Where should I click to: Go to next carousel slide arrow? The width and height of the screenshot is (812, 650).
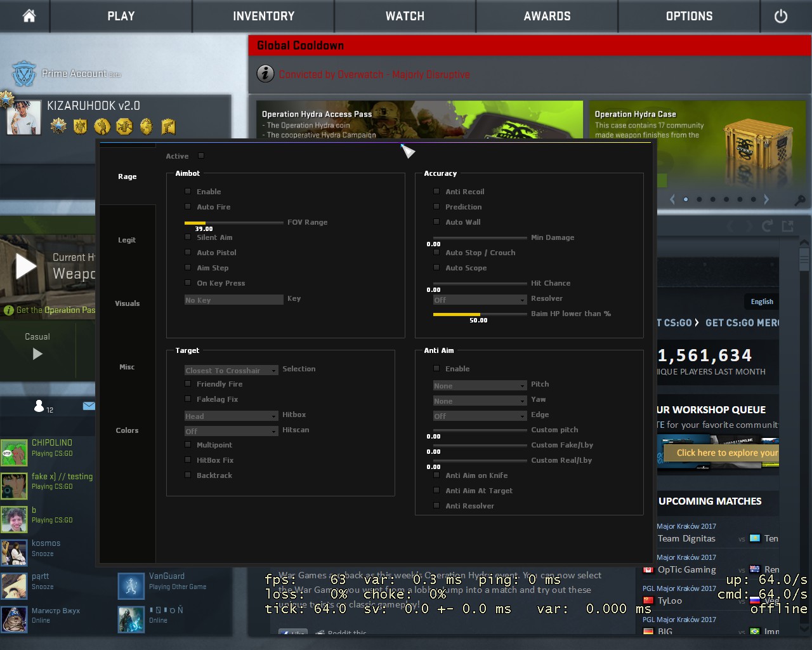766,199
